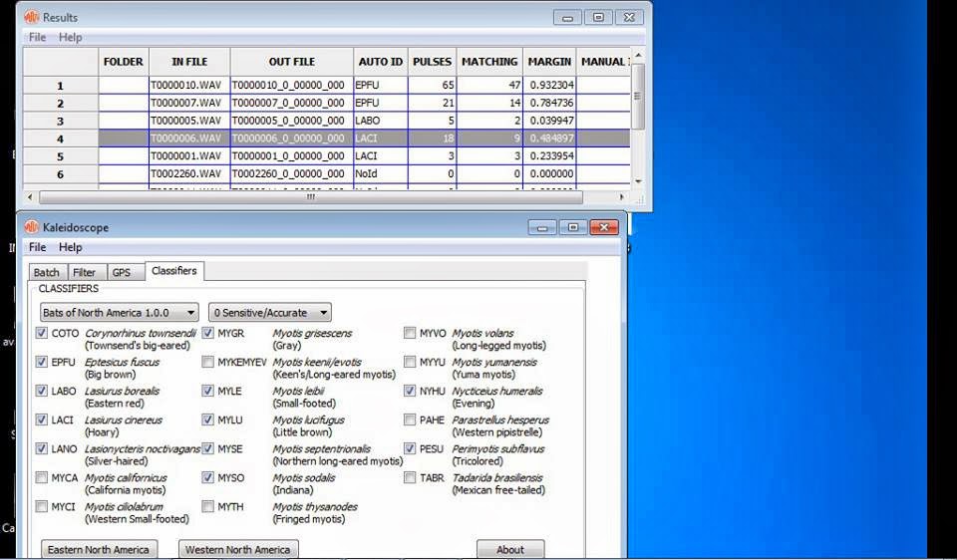Click the OUT FILE column header
The image size is (957, 560).
click(x=292, y=62)
